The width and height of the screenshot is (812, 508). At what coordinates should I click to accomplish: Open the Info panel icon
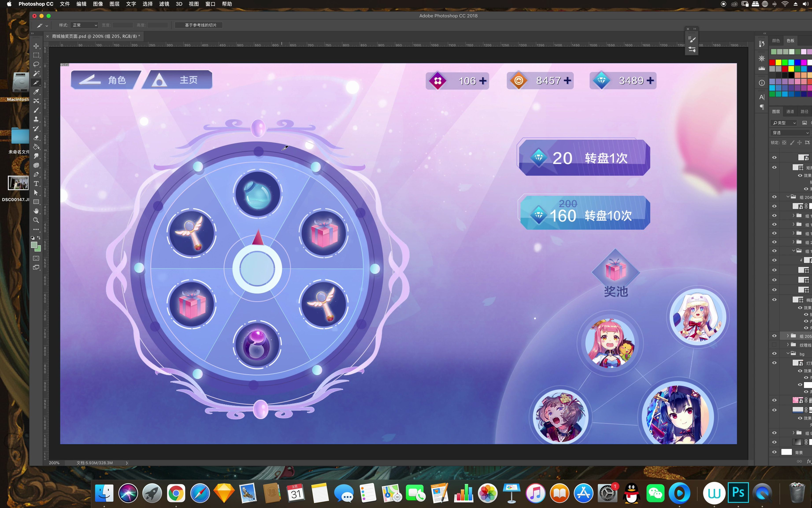tap(762, 83)
